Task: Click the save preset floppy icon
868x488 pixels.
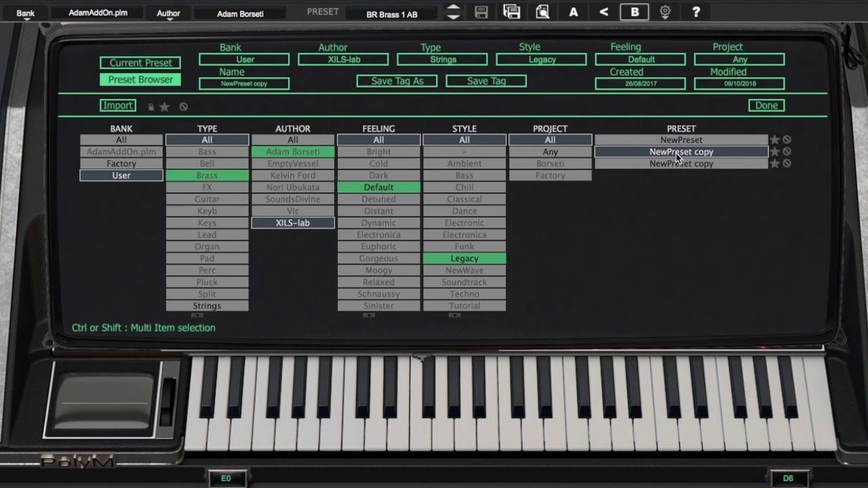Action: (x=481, y=12)
